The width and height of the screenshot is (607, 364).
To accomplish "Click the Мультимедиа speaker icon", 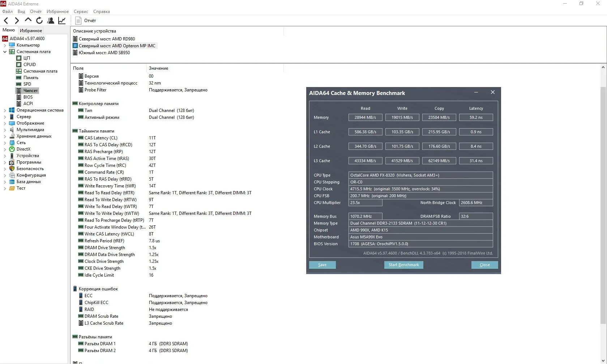I will coord(12,130).
